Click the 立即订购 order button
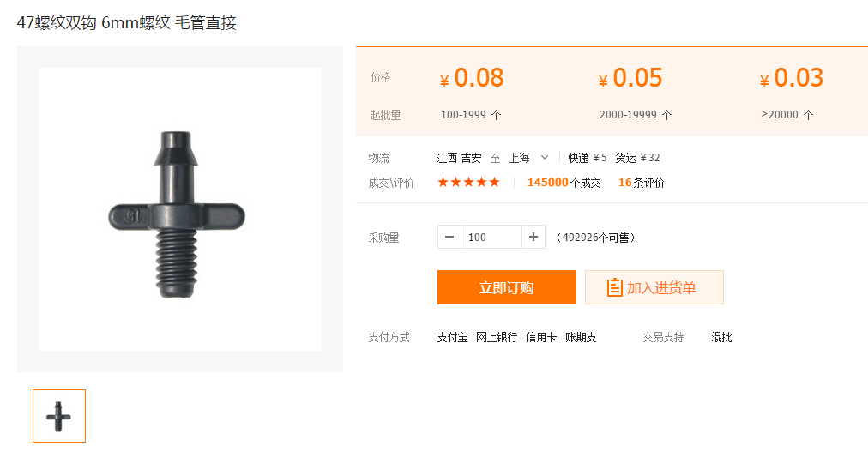 tap(506, 287)
